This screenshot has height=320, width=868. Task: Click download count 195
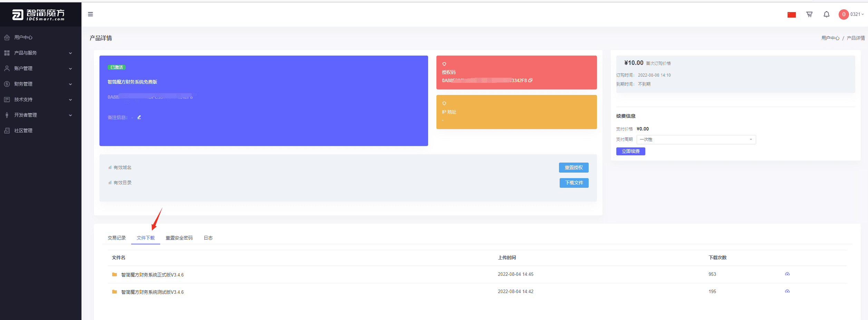pyautogui.click(x=712, y=292)
